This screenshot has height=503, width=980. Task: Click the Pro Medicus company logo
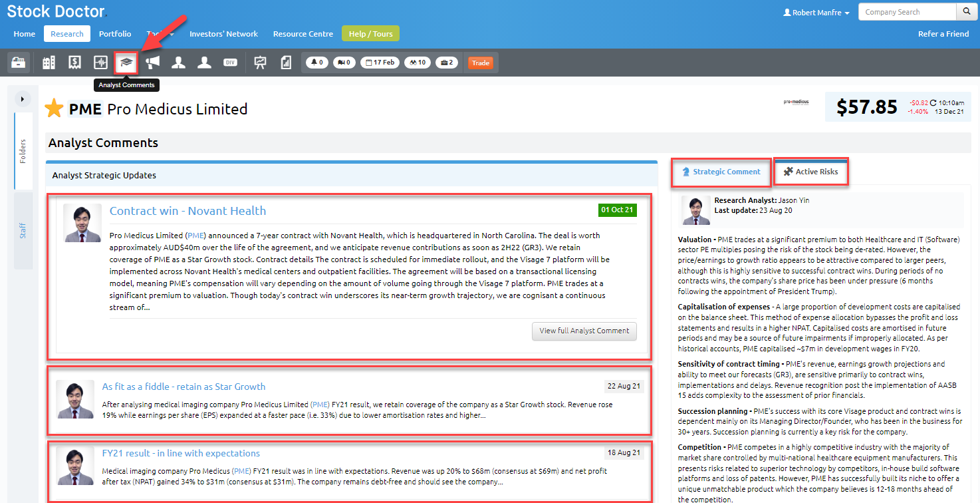tap(796, 102)
